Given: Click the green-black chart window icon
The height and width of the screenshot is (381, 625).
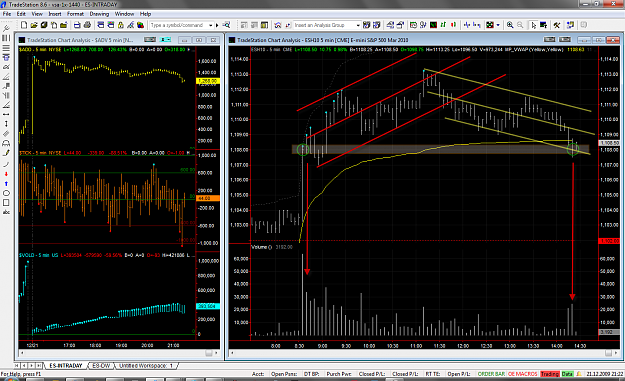Looking at the screenshot, I should (x=433, y=25).
